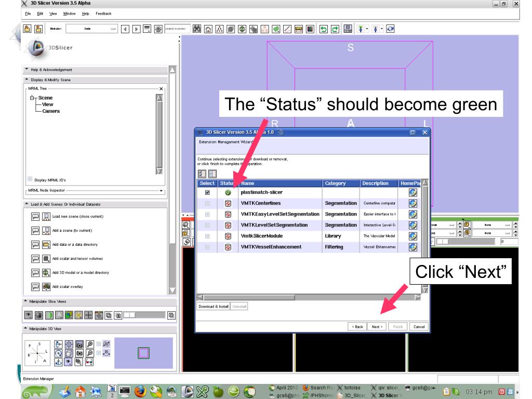Viewport: 532px width, 399px height.
Task: Check the VmtkSlicerModule select checkbox
Action: click(207, 236)
